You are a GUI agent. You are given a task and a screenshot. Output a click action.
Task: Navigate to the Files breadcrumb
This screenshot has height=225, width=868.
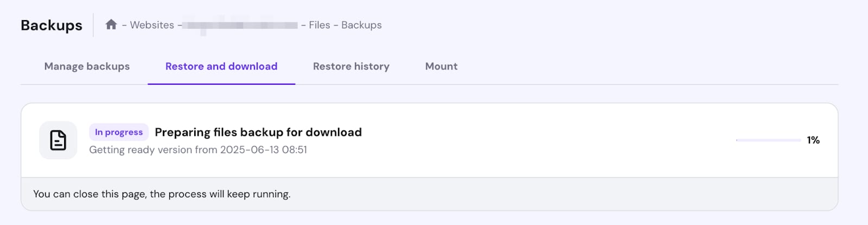tap(319, 25)
